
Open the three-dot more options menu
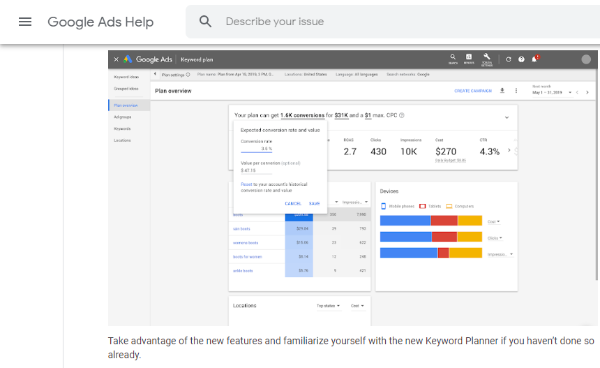(516, 91)
